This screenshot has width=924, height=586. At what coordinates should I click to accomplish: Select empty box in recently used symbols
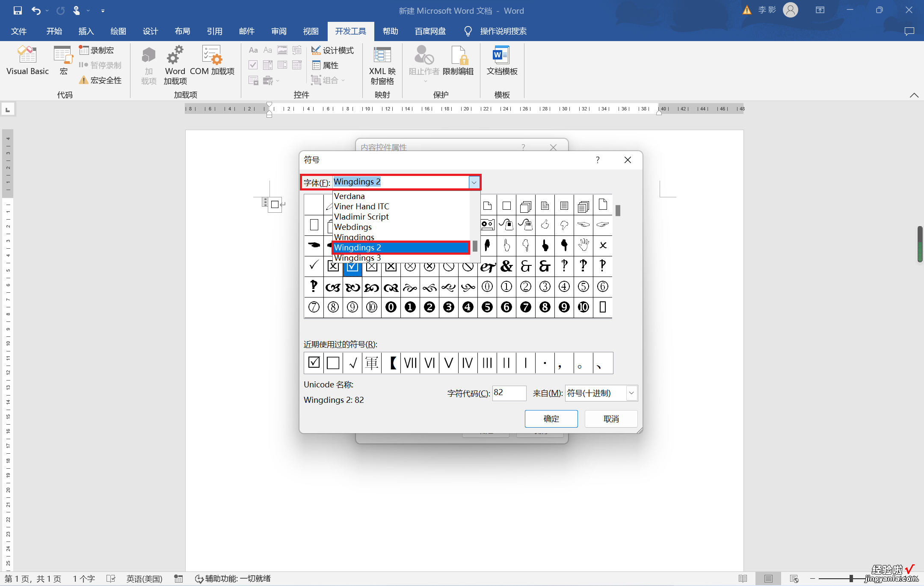333,363
